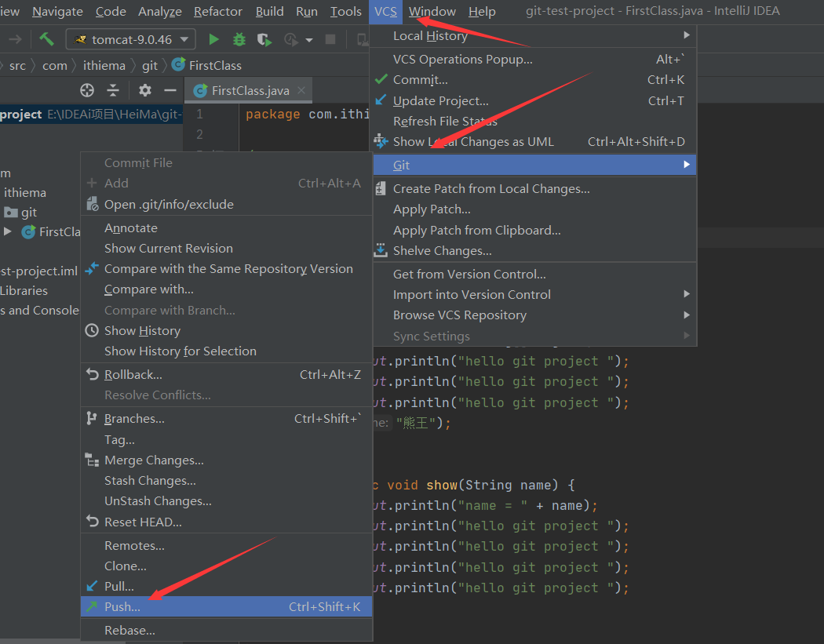Open the Window menu

(432, 12)
